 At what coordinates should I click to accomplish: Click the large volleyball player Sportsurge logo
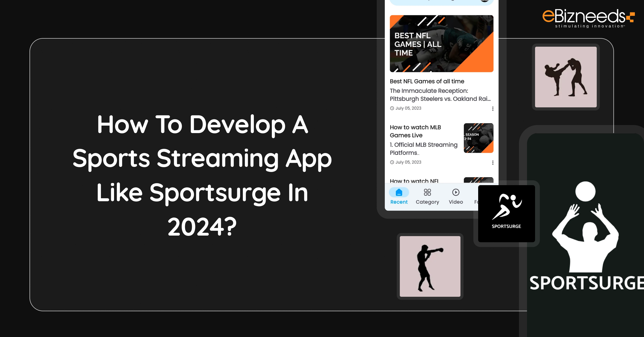tap(586, 236)
